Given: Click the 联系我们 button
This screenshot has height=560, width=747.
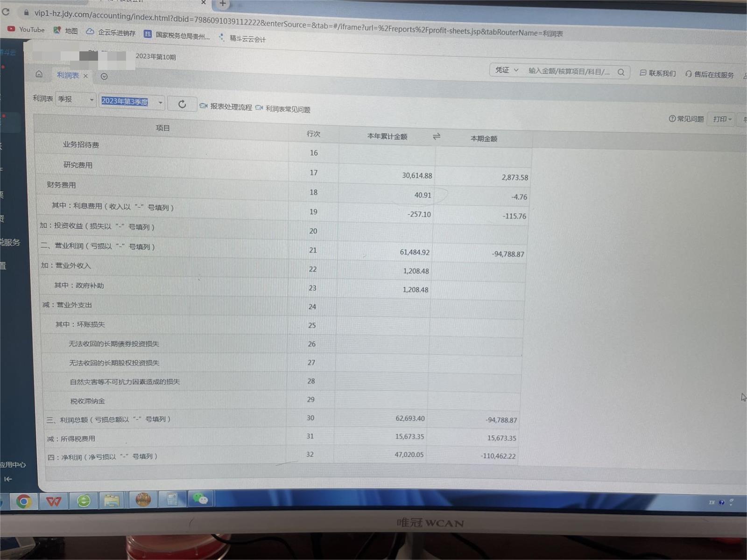Looking at the screenshot, I should [657, 73].
